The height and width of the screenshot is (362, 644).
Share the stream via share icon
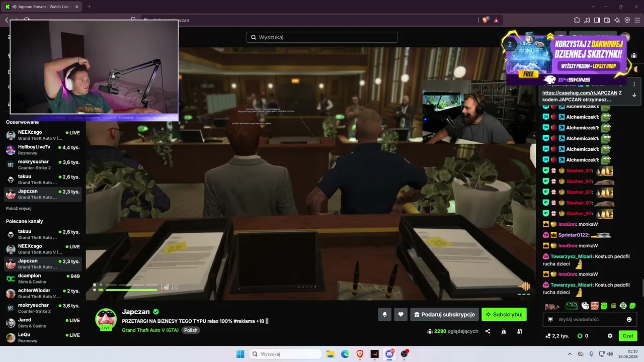tap(488, 331)
